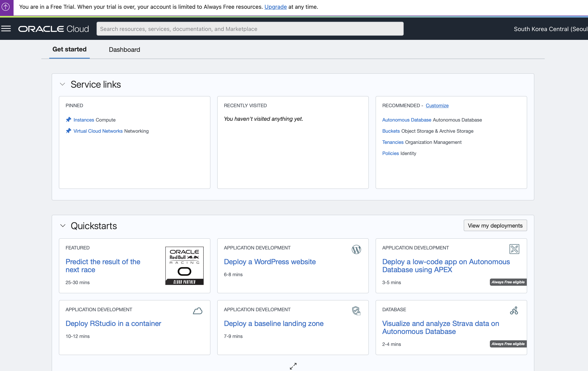Click the Oracle Cloud logo
This screenshot has height=371, width=588.
pyautogui.click(x=53, y=29)
